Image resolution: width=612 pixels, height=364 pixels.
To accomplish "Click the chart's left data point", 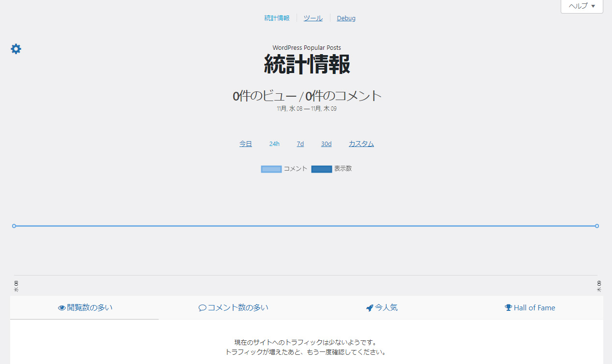I will coord(14,226).
